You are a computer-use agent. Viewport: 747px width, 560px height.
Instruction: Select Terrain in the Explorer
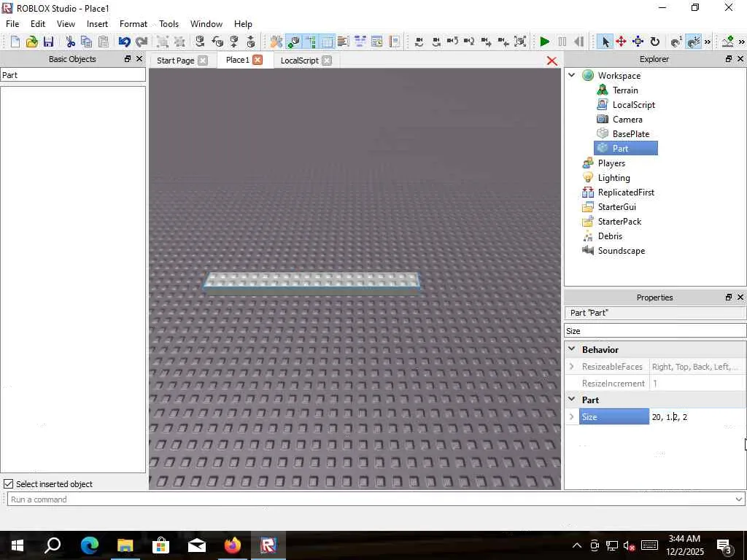pos(625,90)
